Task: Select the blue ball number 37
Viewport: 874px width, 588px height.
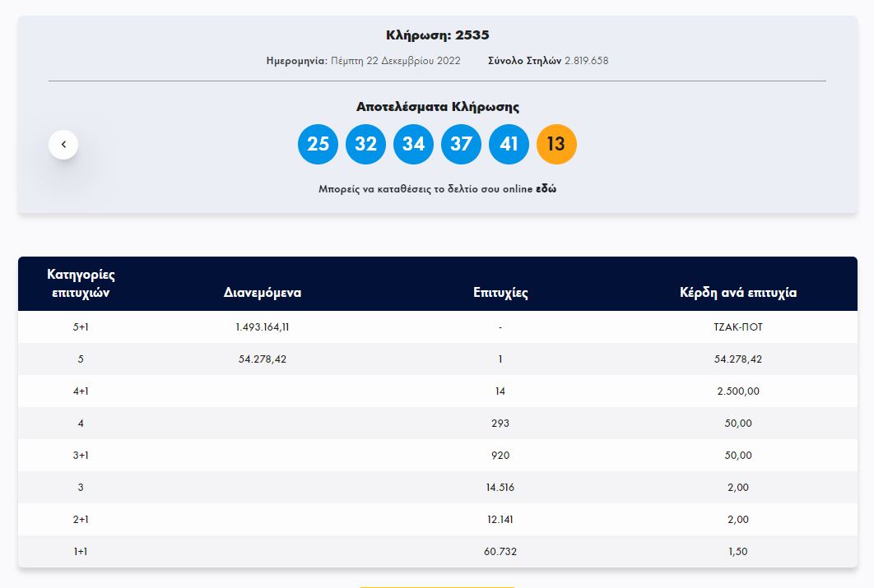Action: (461, 145)
